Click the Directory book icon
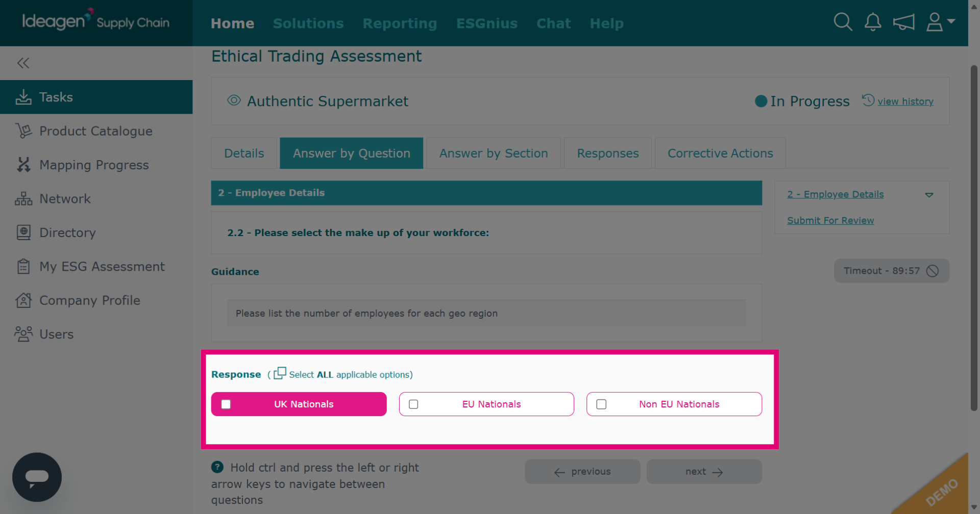Image resolution: width=980 pixels, height=514 pixels. 23,233
